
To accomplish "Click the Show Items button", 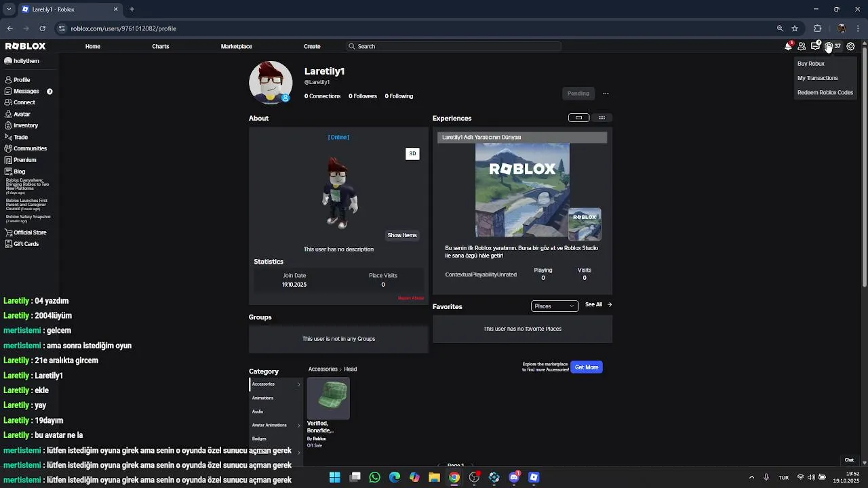I will (x=402, y=235).
